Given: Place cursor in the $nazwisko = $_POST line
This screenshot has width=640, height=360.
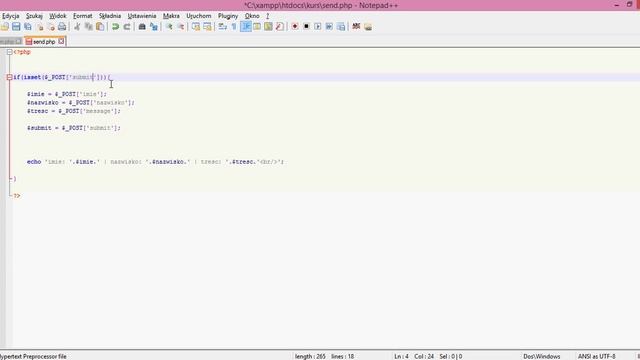Looking at the screenshot, I should [81, 103].
